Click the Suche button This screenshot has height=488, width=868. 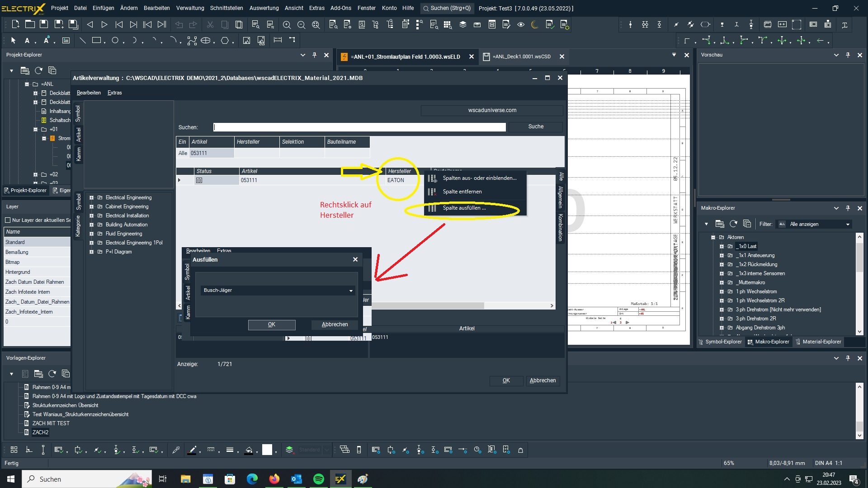pos(536,127)
